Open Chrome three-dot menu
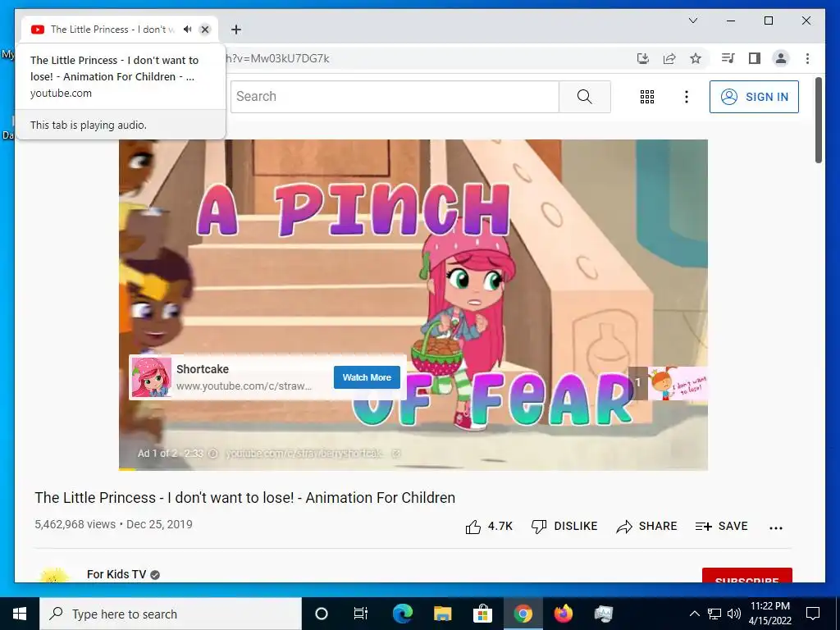 click(x=807, y=58)
